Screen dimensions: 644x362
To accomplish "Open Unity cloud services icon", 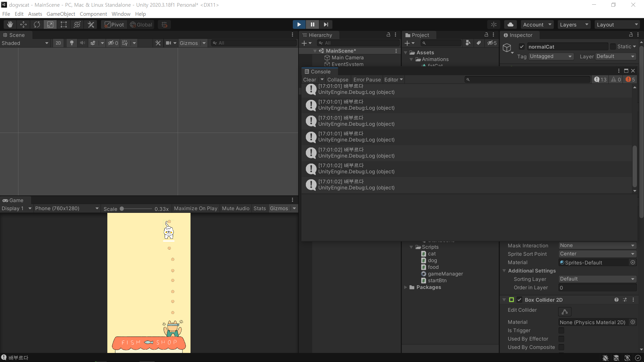I will 510,24.
